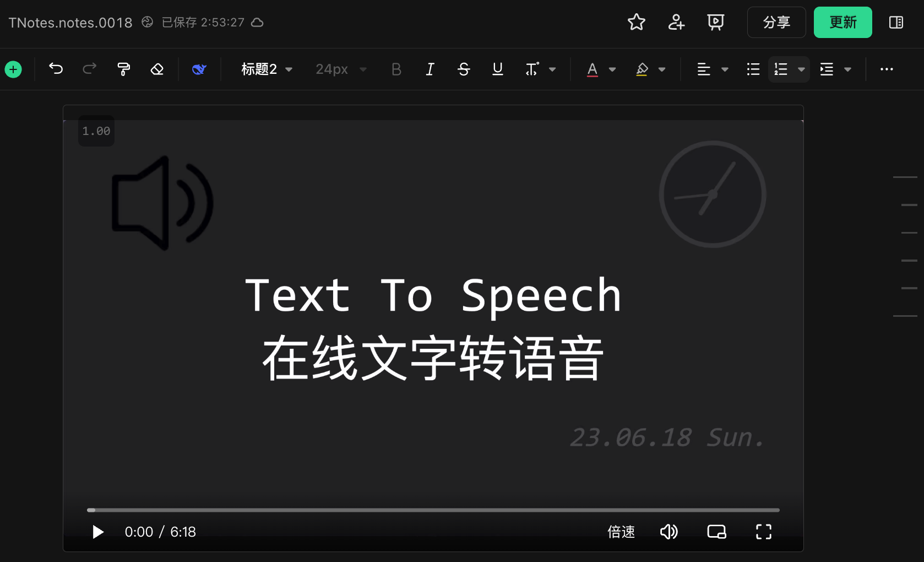
Task: Toggle underline formatting
Action: click(x=497, y=69)
